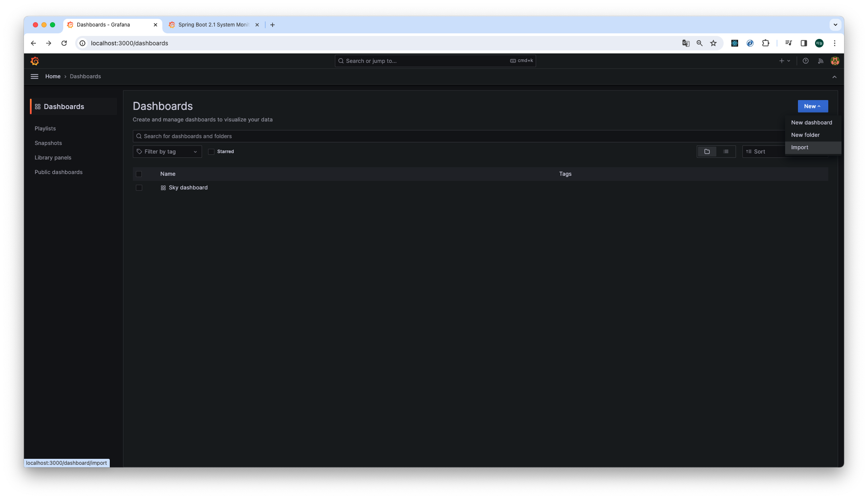The height and width of the screenshot is (499, 868).
Task: Expand the Filter by tag dropdown
Action: [167, 152]
